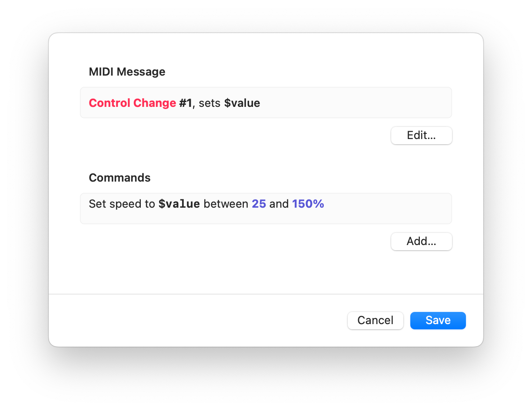Click $value in the MIDI Message row
Screen dimensions: 532x411
[242, 103]
